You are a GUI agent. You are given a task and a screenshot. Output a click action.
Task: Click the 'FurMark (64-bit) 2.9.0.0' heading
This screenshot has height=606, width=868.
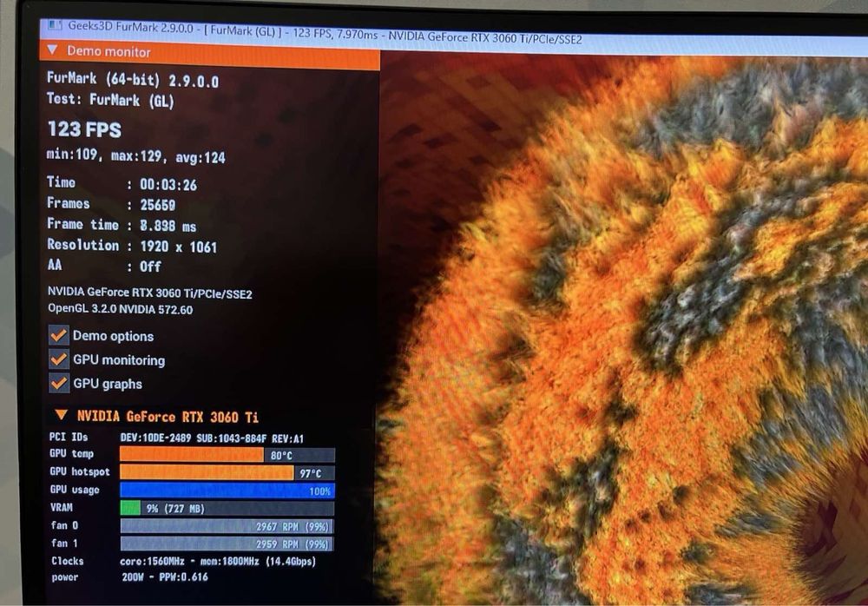coord(133,80)
